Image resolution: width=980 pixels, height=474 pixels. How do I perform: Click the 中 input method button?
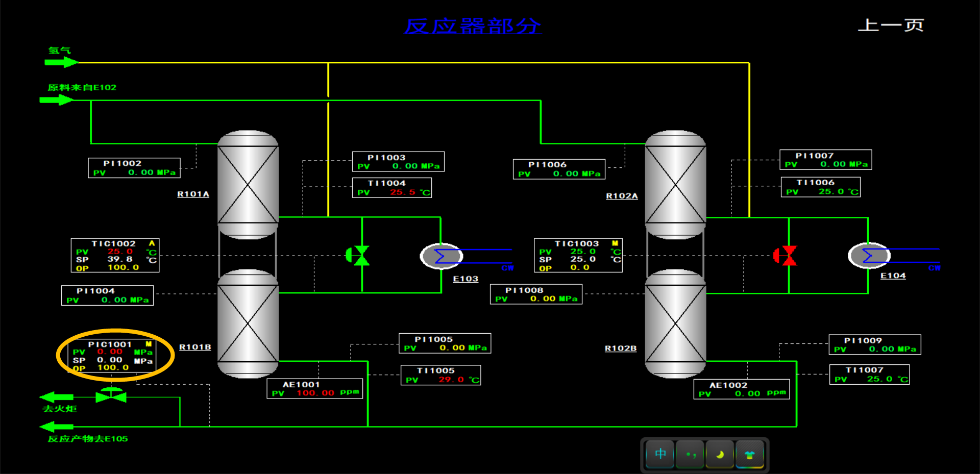click(660, 454)
